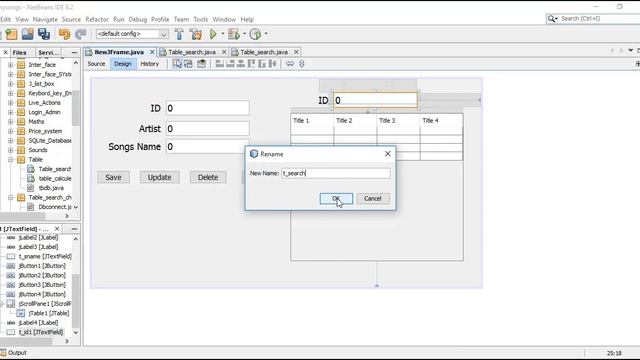640x360 pixels.
Task: Click the fifth alignment icon in designer toolbar
Action: (x=262, y=64)
